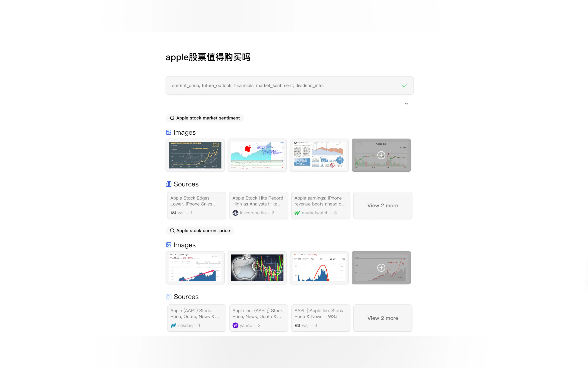Screen dimensions: 588x368
Task: Open WSJ AAPL Stock Price & News source
Action: coord(320,318)
